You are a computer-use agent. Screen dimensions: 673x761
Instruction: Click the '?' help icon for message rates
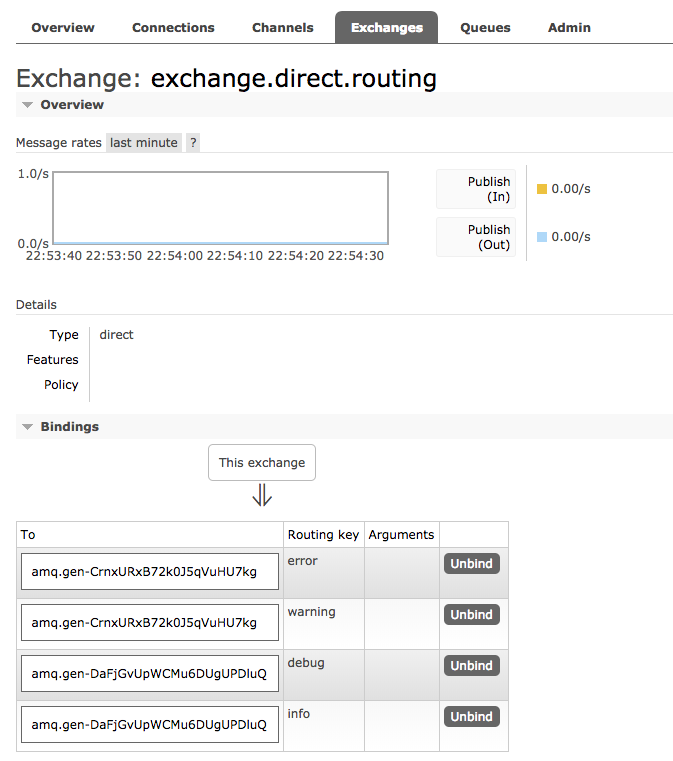tap(193, 143)
